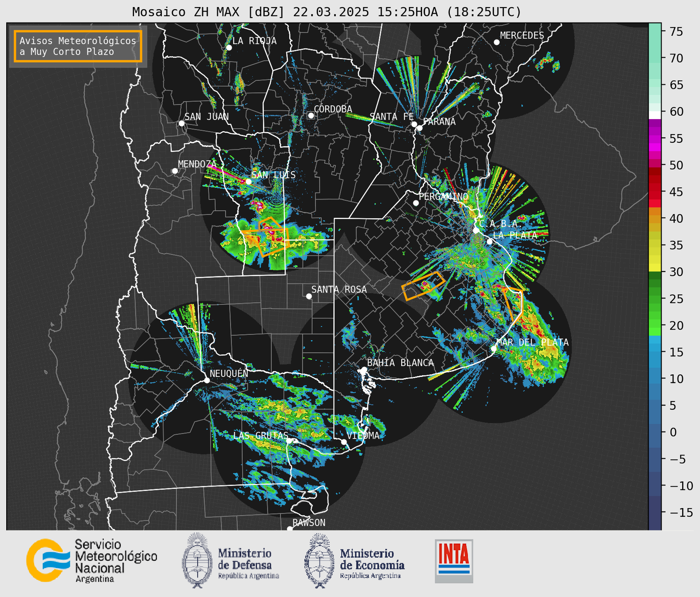700x597 pixels.
Task: Select the SAN LUIS city marker dot
Action: click(x=249, y=181)
